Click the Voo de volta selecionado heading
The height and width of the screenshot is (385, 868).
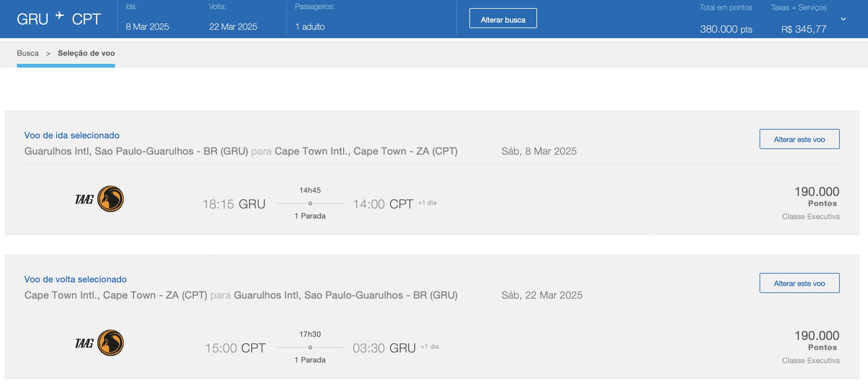tap(76, 279)
